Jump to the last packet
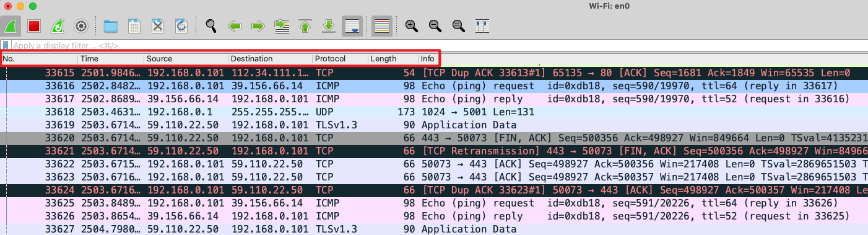 pos(329,26)
